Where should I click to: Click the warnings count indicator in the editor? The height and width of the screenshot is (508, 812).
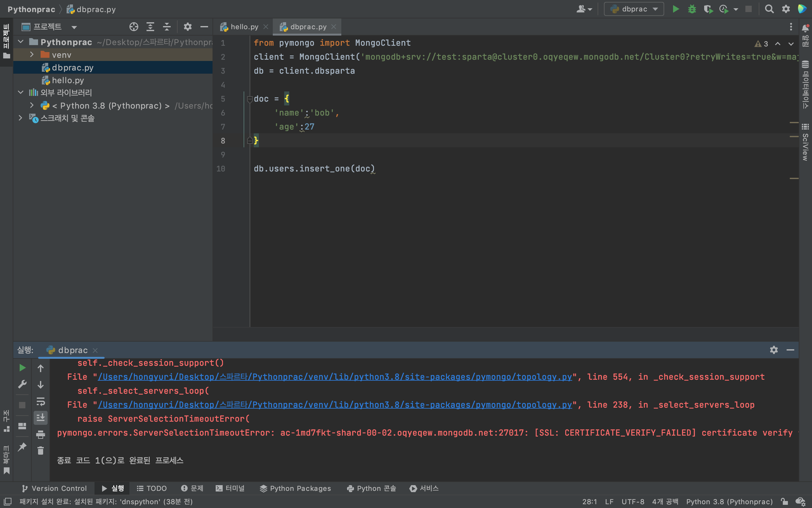point(761,44)
